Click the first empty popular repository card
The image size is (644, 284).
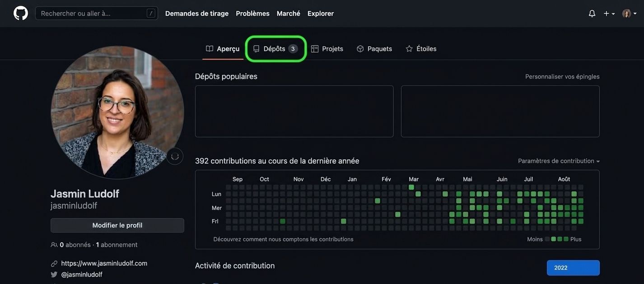coord(294,112)
